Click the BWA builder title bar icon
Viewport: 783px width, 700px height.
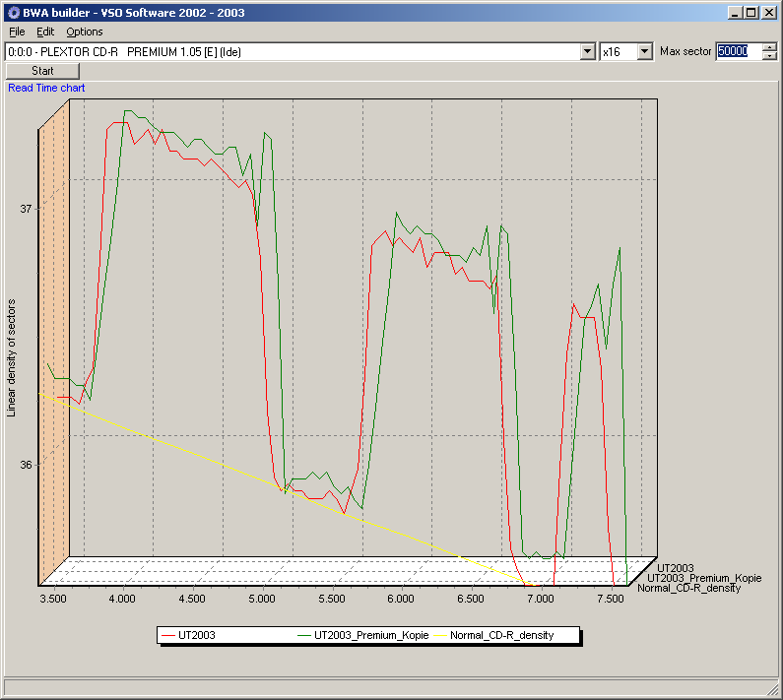coord(14,13)
